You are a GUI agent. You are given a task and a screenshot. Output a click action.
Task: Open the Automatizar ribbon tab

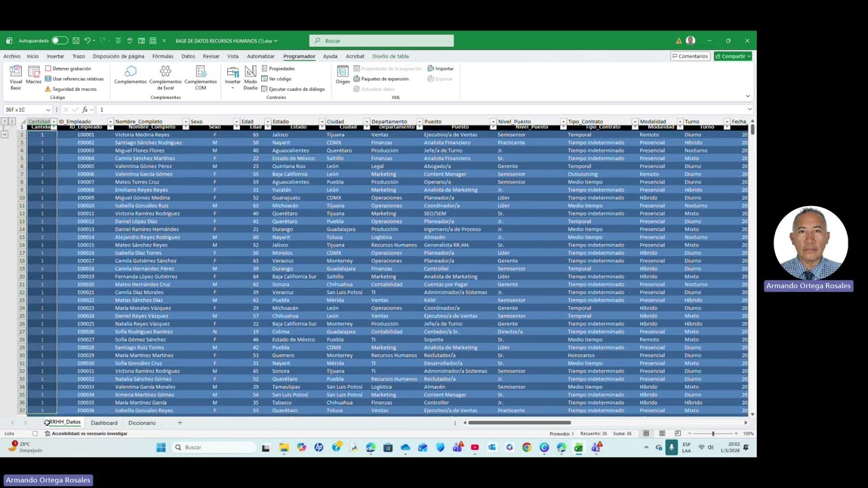260,56
